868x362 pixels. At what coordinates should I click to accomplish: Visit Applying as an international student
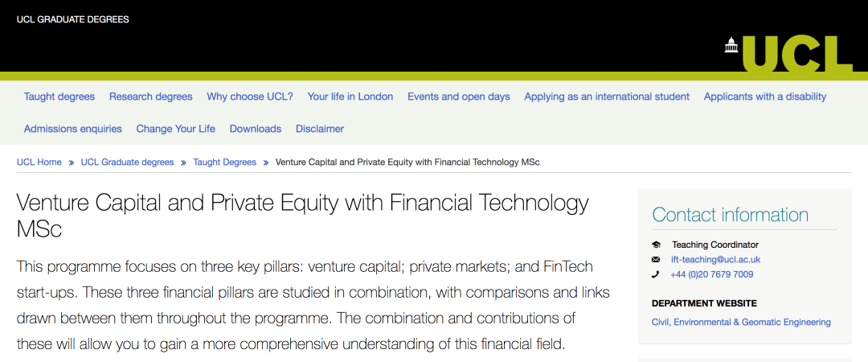pyautogui.click(x=607, y=97)
